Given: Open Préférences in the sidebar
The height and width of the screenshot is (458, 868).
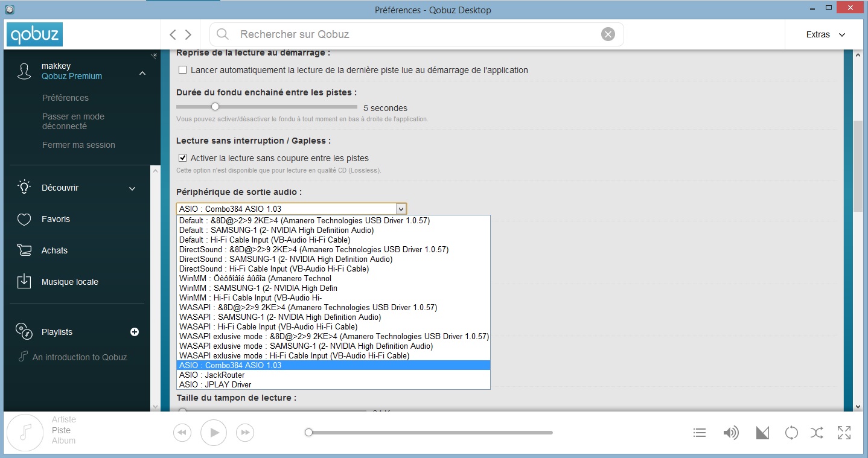Looking at the screenshot, I should tap(65, 98).
